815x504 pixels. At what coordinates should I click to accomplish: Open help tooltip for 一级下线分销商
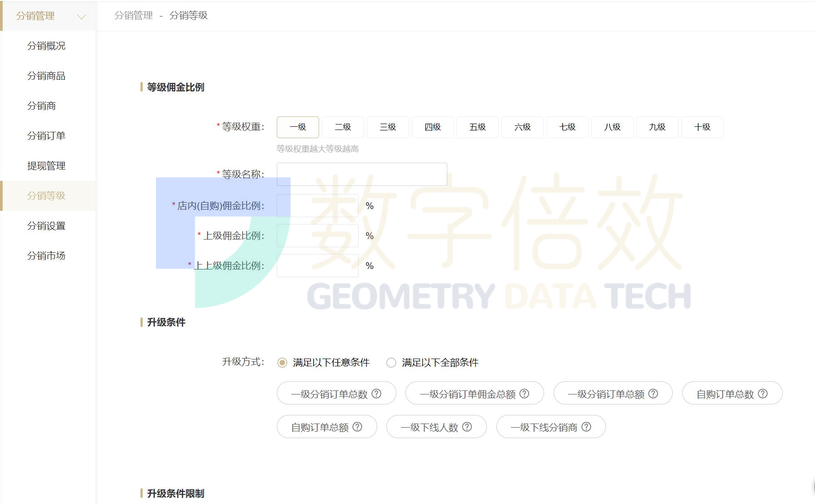coord(587,427)
